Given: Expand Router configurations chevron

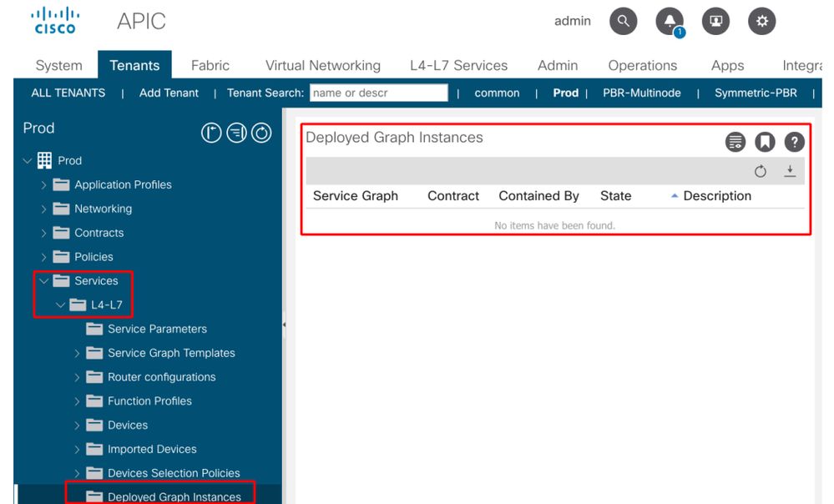Looking at the screenshot, I should point(77,377).
